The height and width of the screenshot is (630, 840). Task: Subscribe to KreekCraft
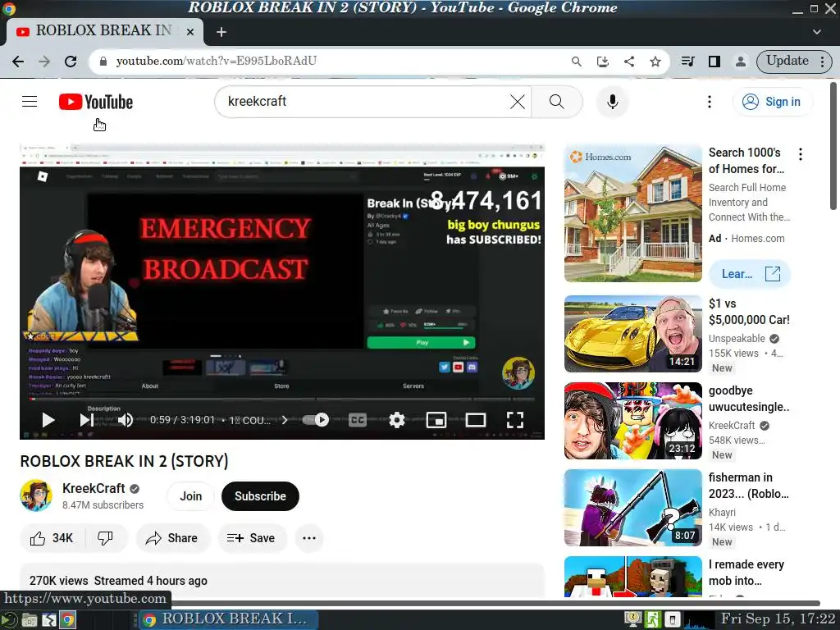click(x=260, y=496)
